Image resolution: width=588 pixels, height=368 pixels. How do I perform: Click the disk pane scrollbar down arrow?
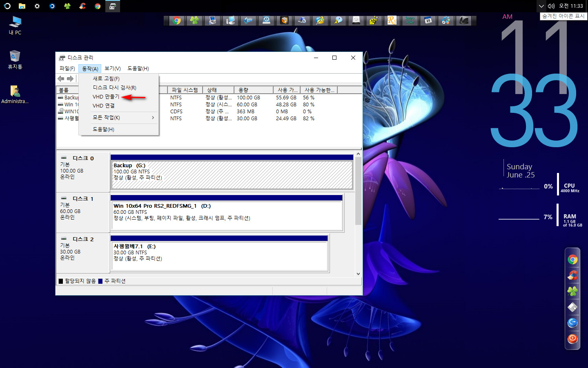click(358, 274)
